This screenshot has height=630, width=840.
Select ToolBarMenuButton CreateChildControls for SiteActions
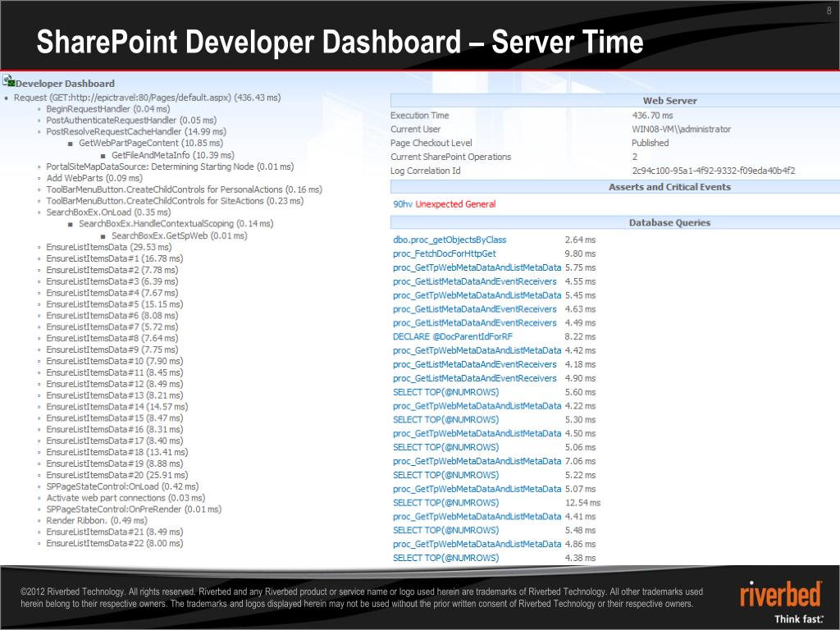tap(175, 201)
